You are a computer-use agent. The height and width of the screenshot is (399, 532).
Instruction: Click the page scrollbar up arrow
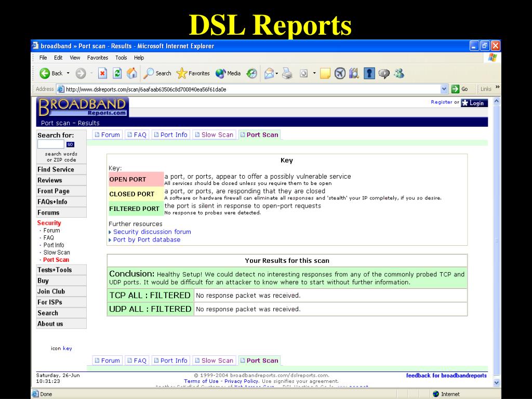[x=496, y=101]
